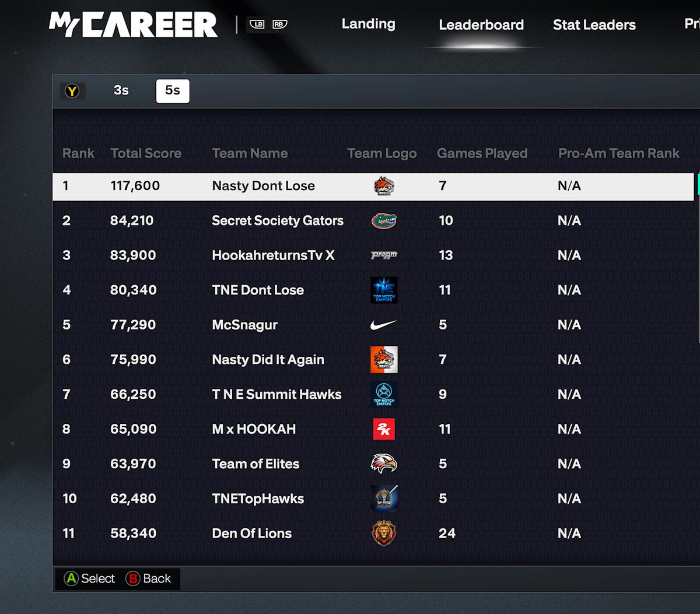
Task: Click the M x HOOKAH 2K logo
Action: tap(384, 429)
